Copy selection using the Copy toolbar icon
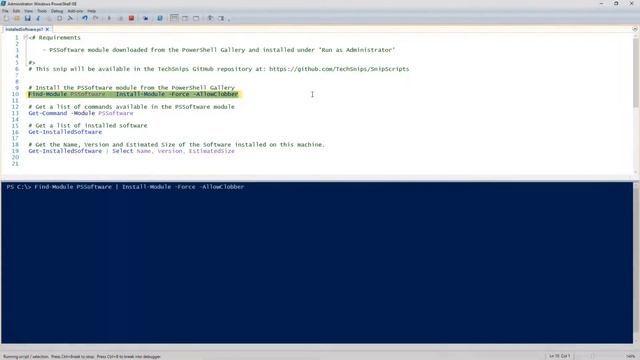 pyautogui.click(x=49, y=18)
